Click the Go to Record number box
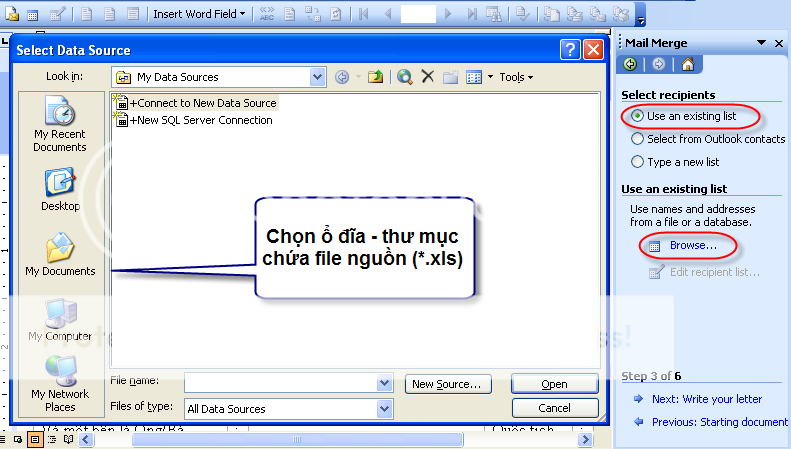The image size is (791, 449). point(418,14)
